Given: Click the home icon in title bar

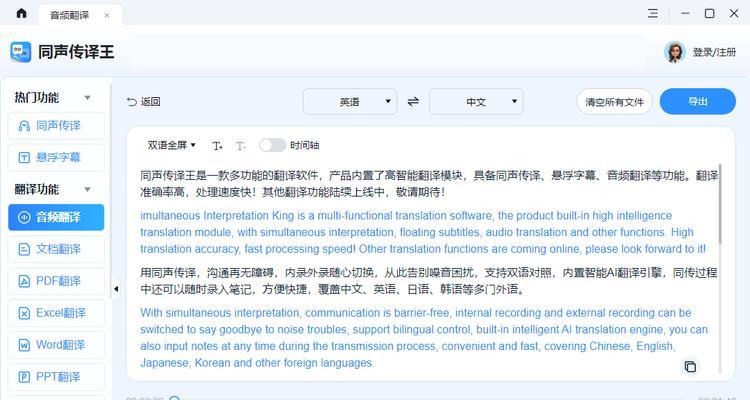Looking at the screenshot, I should 22,13.
